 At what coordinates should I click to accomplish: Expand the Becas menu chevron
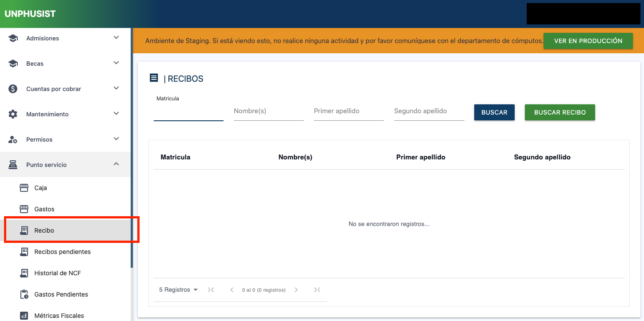point(116,63)
